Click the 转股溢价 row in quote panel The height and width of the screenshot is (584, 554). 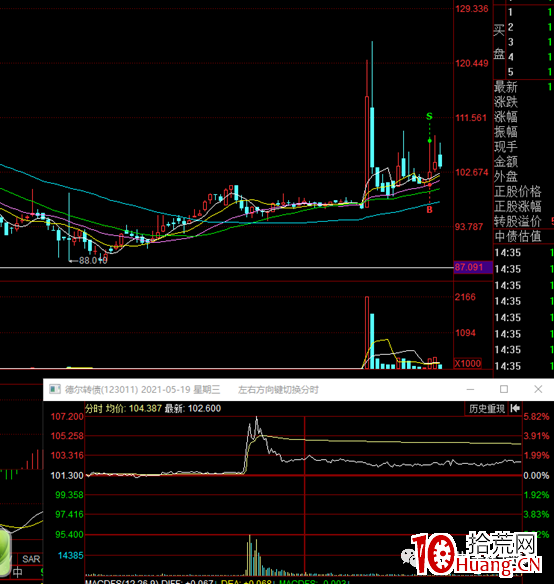523,221
